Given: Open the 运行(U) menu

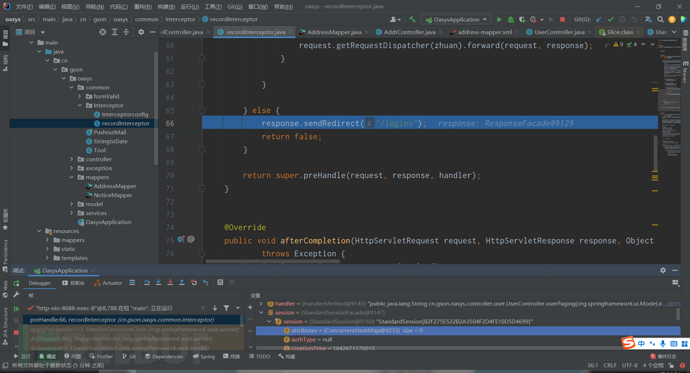Looking at the screenshot, I should [189, 7].
